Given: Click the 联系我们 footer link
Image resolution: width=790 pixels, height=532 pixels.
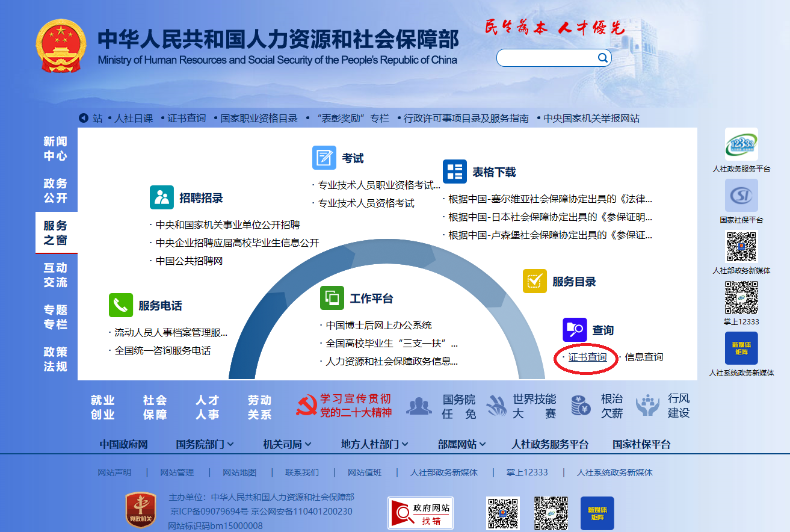Looking at the screenshot, I should coord(302,472).
